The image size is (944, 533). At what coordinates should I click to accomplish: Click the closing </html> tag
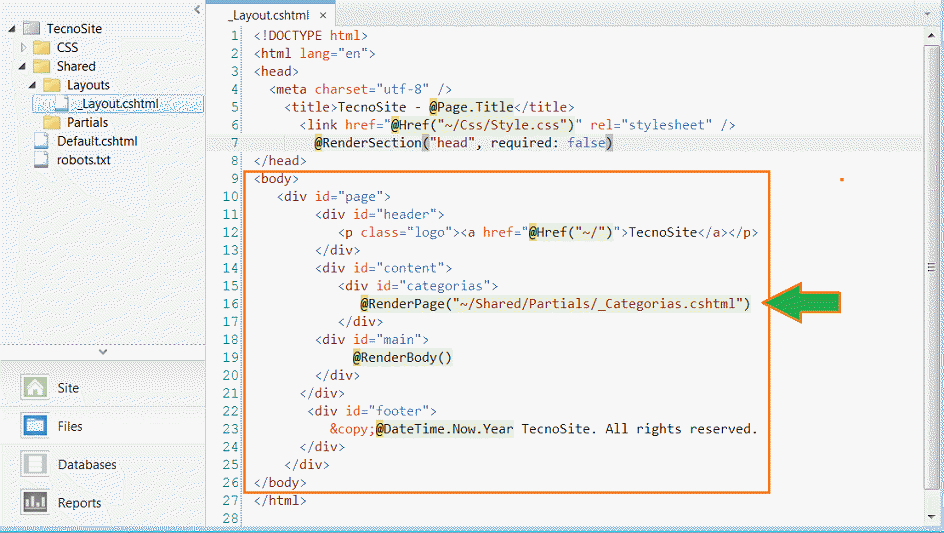(x=280, y=500)
